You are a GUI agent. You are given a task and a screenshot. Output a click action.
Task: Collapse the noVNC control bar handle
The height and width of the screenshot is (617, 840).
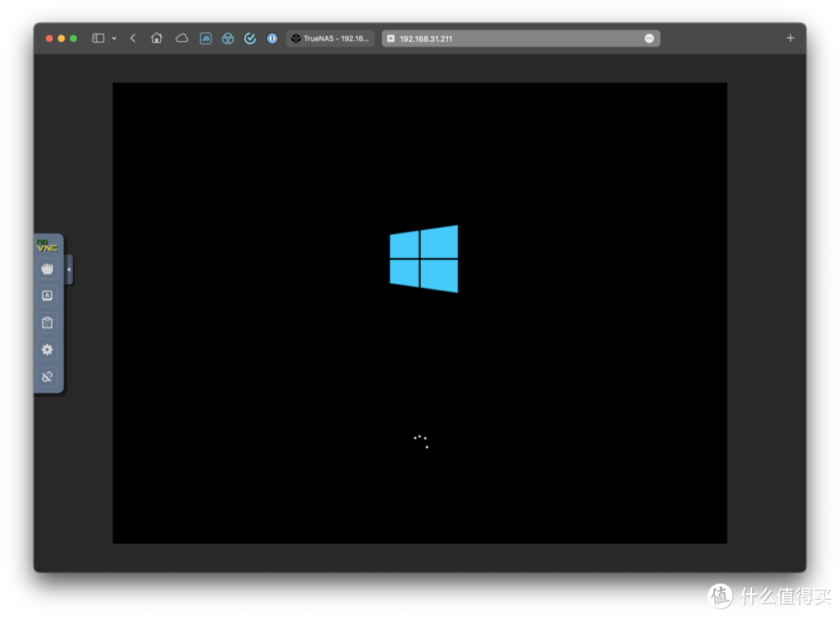click(x=69, y=269)
